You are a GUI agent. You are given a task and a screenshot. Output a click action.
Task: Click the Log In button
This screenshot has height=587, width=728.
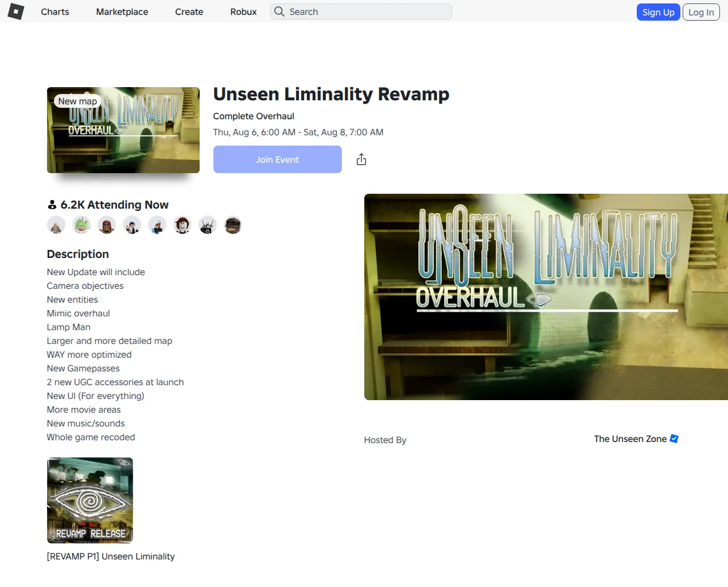[x=701, y=12]
